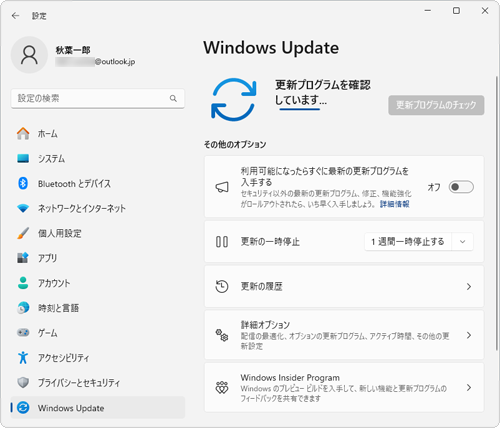Click the アクセシビリティ figure icon
Image resolution: width=500 pixels, height=428 pixels.
tap(23, 357)
